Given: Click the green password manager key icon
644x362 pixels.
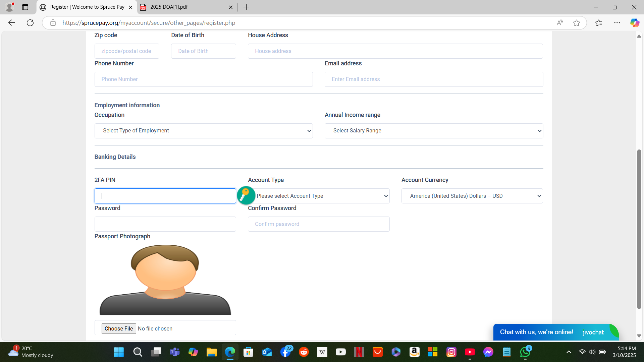Looking at the screenshot, I should (246, 195).
